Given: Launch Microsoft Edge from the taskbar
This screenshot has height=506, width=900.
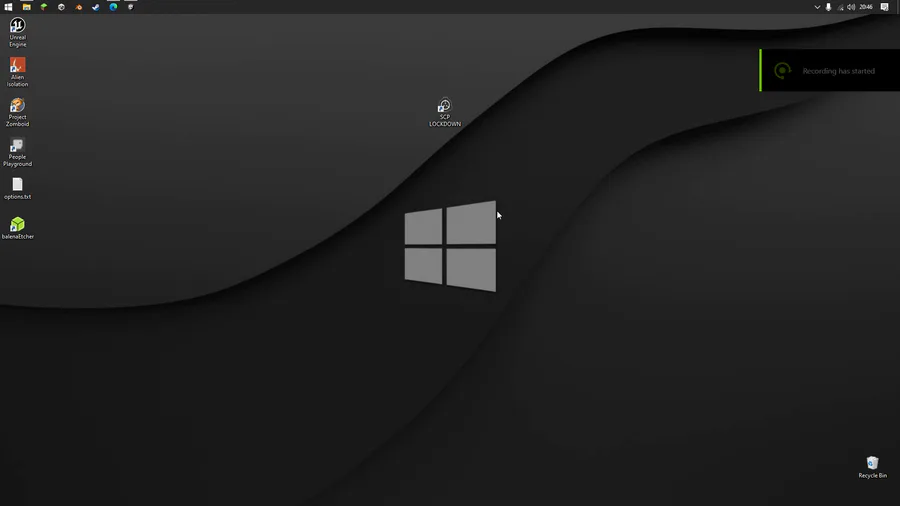Looking at the screenshot, I should [x=113, y=7].
